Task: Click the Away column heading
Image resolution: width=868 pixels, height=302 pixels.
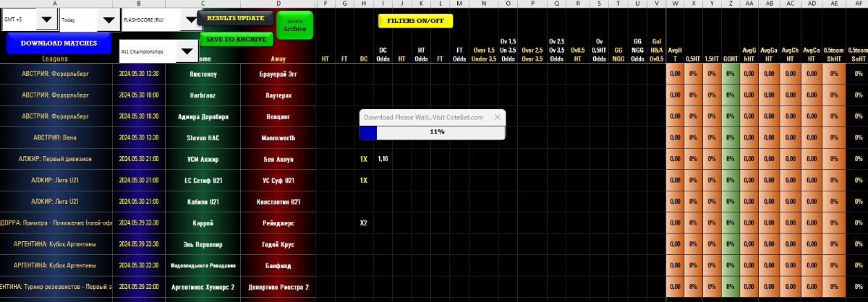Action: tap(278, 59)
